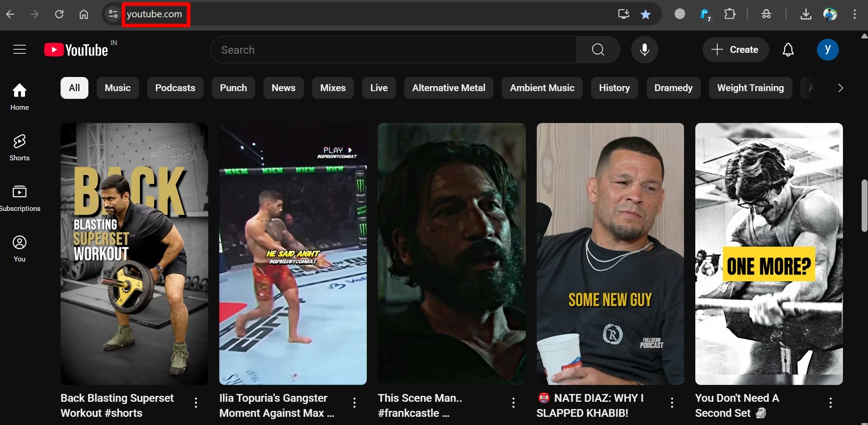Screen dimensions: 868x425
Task: Open options for Back Blasting Superset short
Action: coord(196,403)
